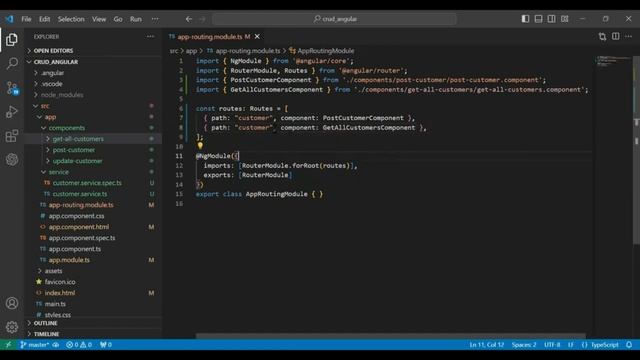Image resolution: width=640 pixels, height=360 pixels.
Task: Open the remote window icon in status bar
Action: [x=8, y=345]
